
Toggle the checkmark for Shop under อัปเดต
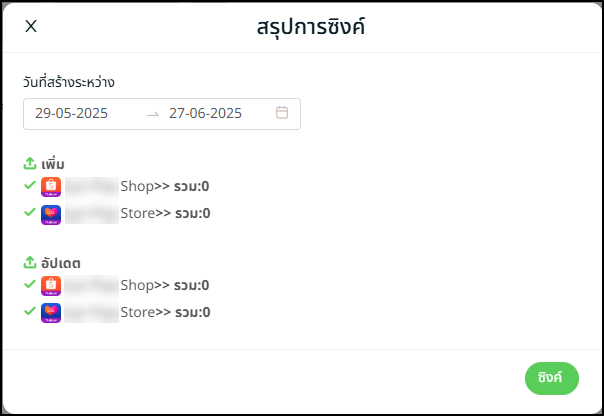30,285
